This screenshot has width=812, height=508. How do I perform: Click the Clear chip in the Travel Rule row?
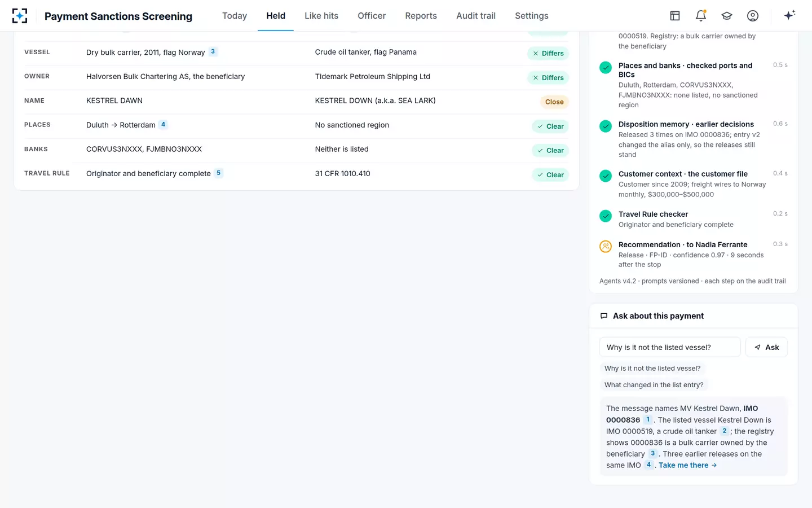point(550,175)
